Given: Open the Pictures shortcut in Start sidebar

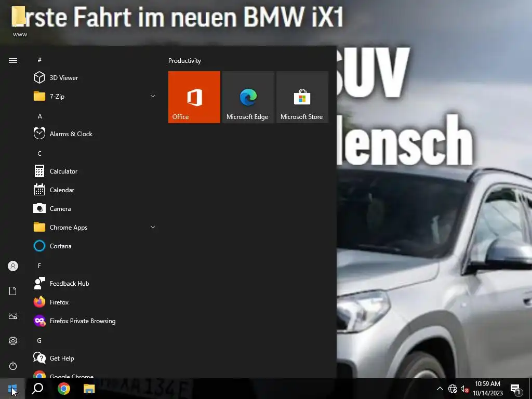Looking at the screenshot, I should tap(13, 316).
